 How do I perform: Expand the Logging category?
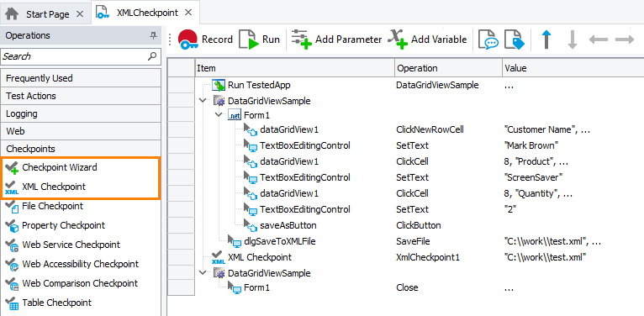click(x=81, y=113)
